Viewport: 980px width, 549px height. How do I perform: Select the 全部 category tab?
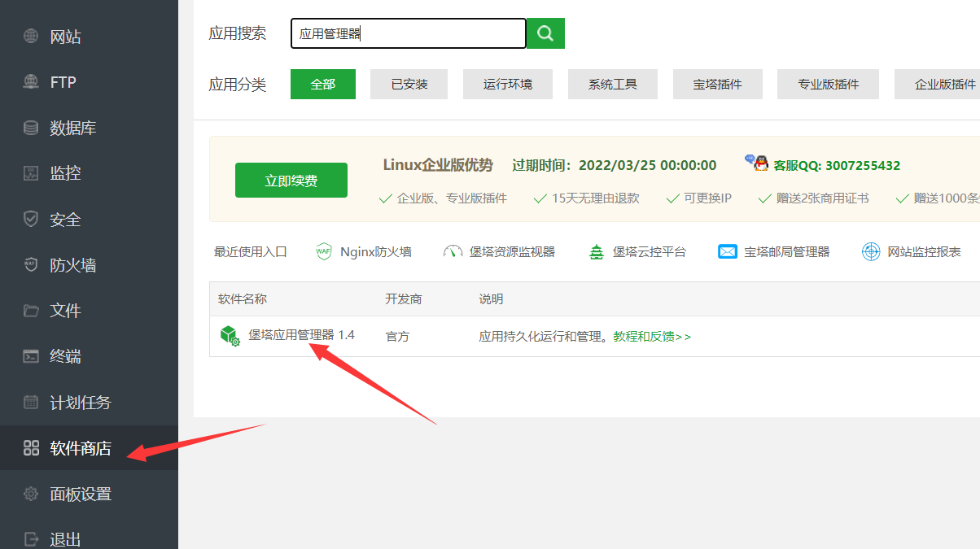coord(323,84)
